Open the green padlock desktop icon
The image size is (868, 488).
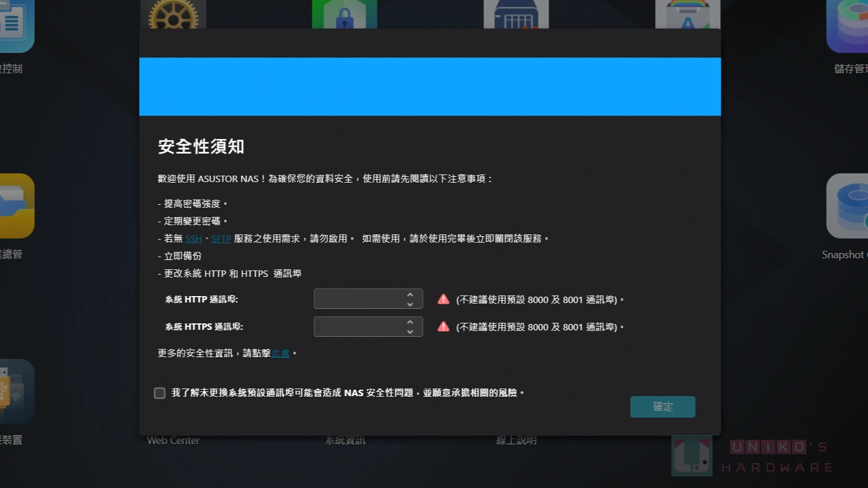click(x=344, y=15)
